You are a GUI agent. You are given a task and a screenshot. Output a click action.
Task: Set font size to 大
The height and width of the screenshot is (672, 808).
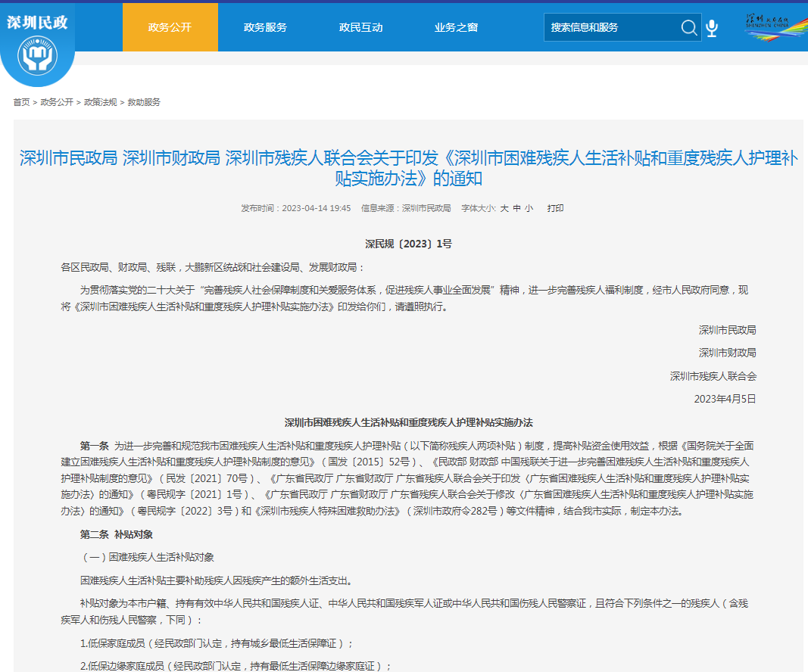[x=504, y=208]
